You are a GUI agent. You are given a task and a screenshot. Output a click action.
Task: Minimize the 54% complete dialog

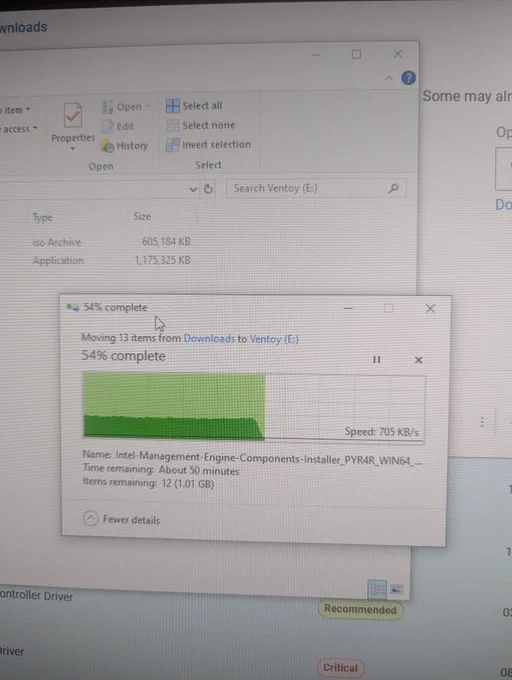(x=348, y=308)
